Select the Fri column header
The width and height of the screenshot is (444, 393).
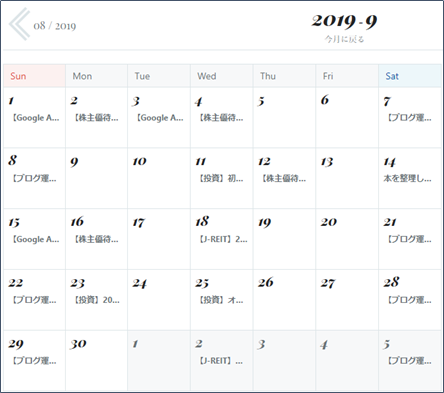click(x=347, y=76)
